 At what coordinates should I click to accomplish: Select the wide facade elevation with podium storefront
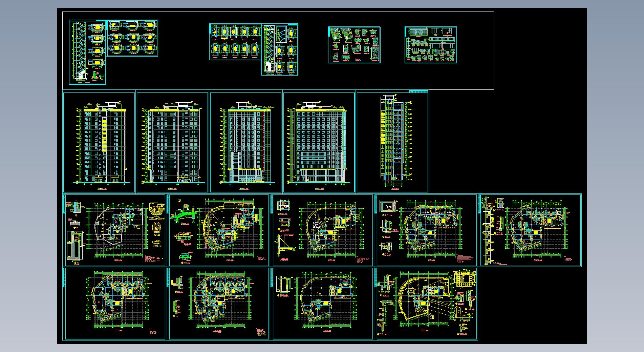pyautogui.click(x=319, y=142)
